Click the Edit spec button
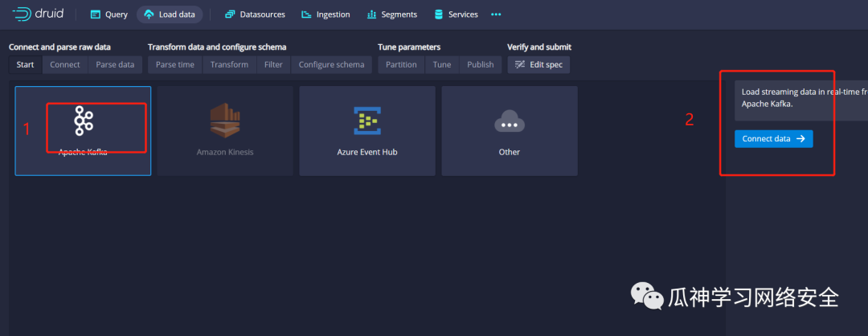 coord(538,65)
